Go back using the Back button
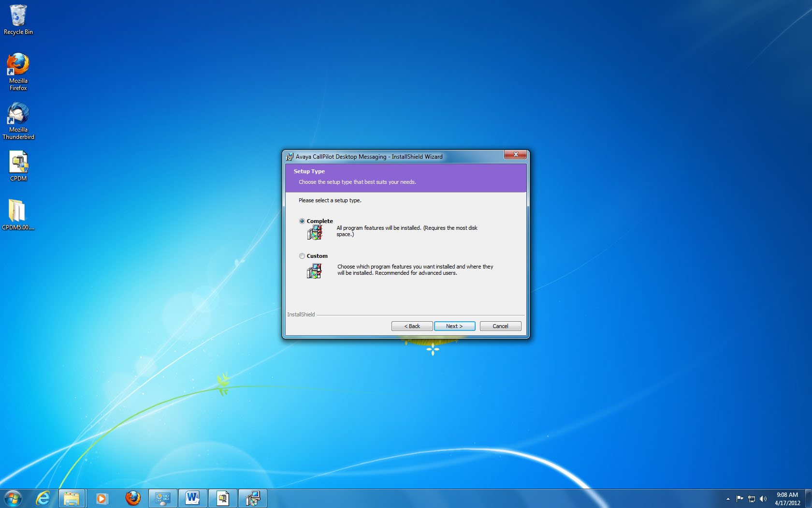812x508 pixels. coord(412,326)
